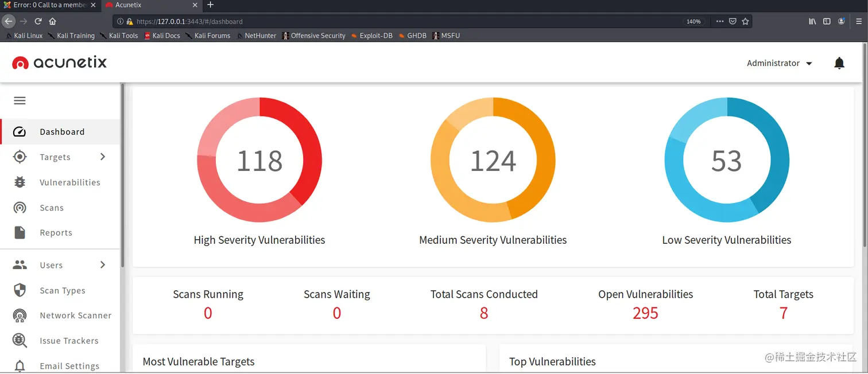
Task: Click the Network Scanner icon
Action: coord(20,315)
